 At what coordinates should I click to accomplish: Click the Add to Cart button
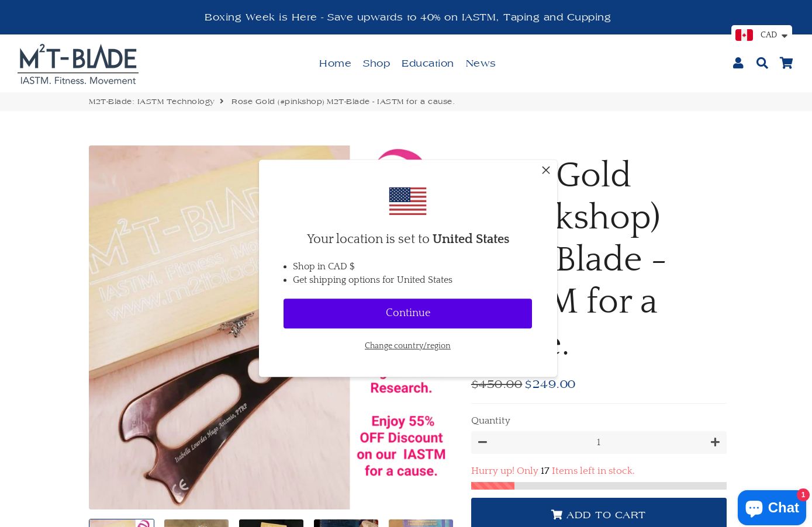coord(599,514)
